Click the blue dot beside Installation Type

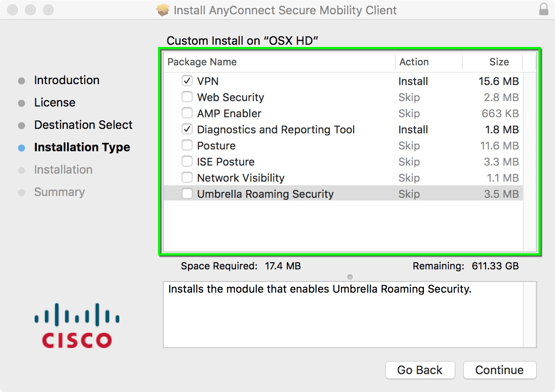coord(21,147)
